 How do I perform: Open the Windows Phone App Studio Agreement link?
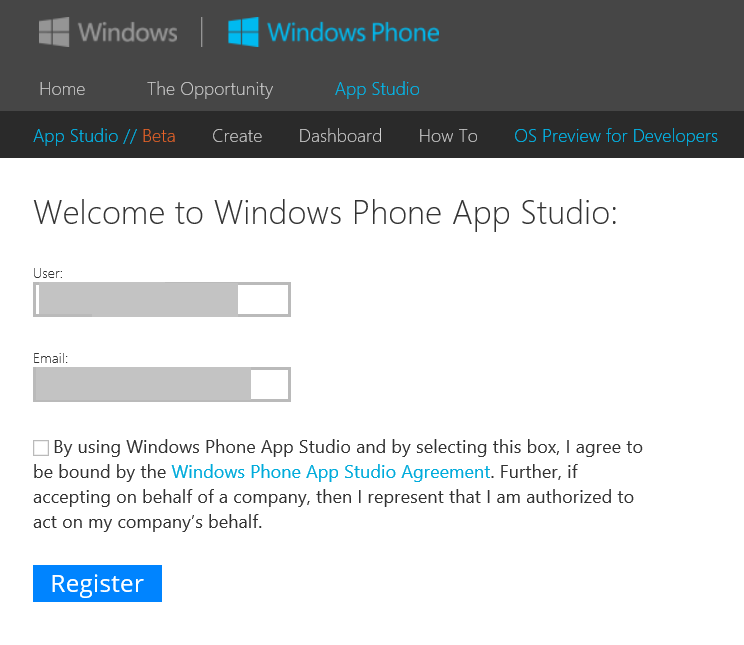pyautogui.click(x=330, y=472)
